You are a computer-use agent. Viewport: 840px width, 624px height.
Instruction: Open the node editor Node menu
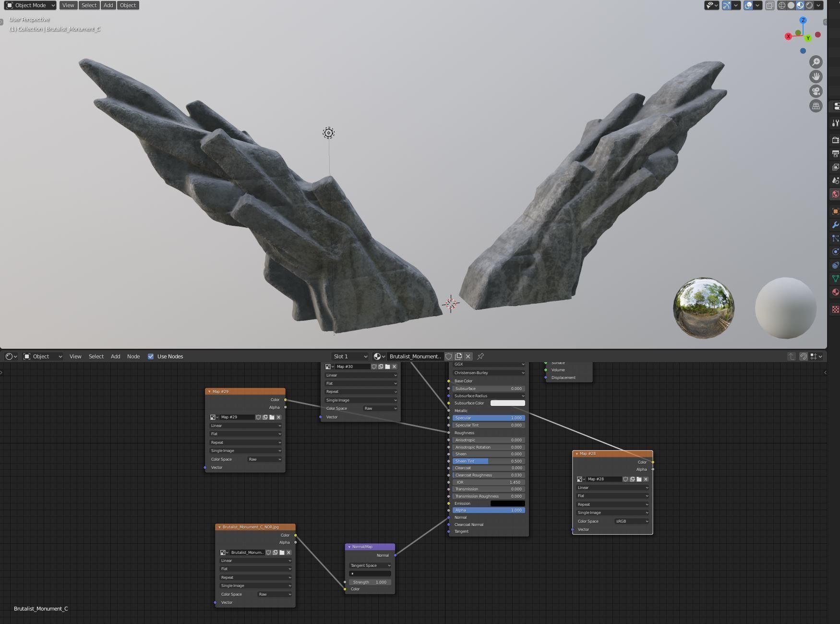(133, 356)
